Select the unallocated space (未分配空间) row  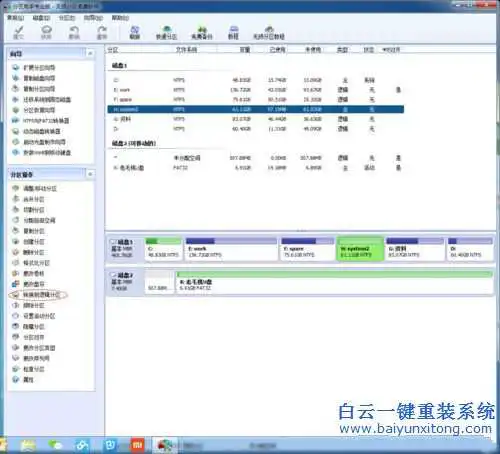256,158
